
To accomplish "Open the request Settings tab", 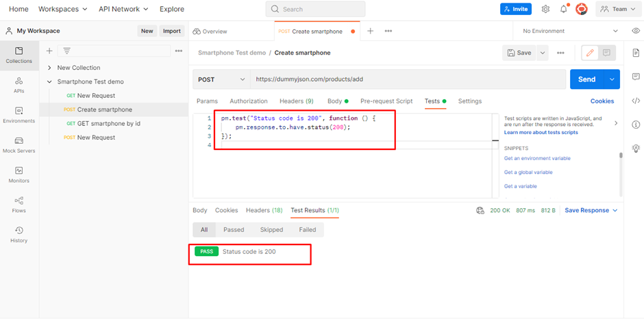I will pyautogui.click(x=470, y=101).
